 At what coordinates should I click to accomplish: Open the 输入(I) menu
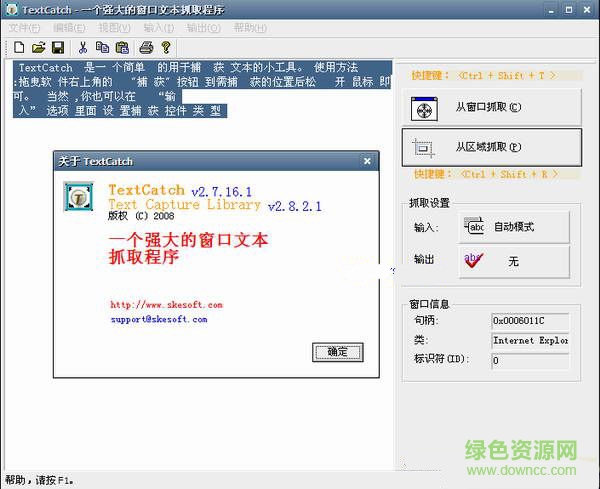tap(159, 27)
